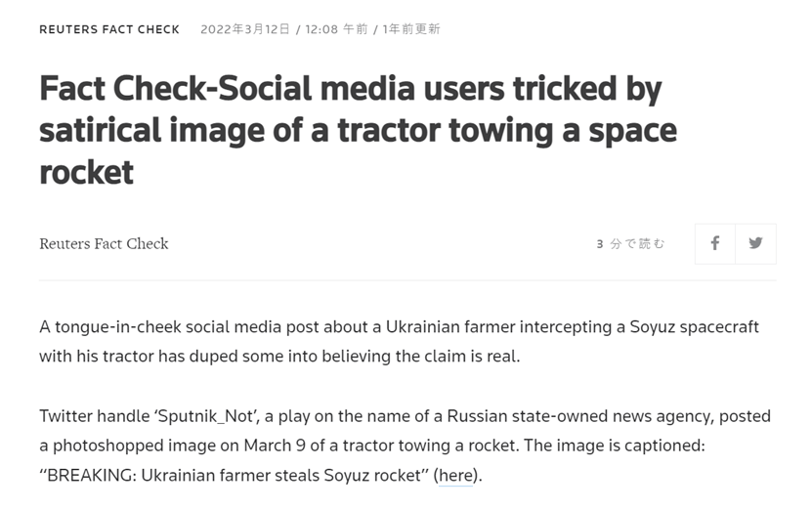Click the 2022年3月12日 publication date
The width and height of the screenshot is (812, 509).
[245, 29]
